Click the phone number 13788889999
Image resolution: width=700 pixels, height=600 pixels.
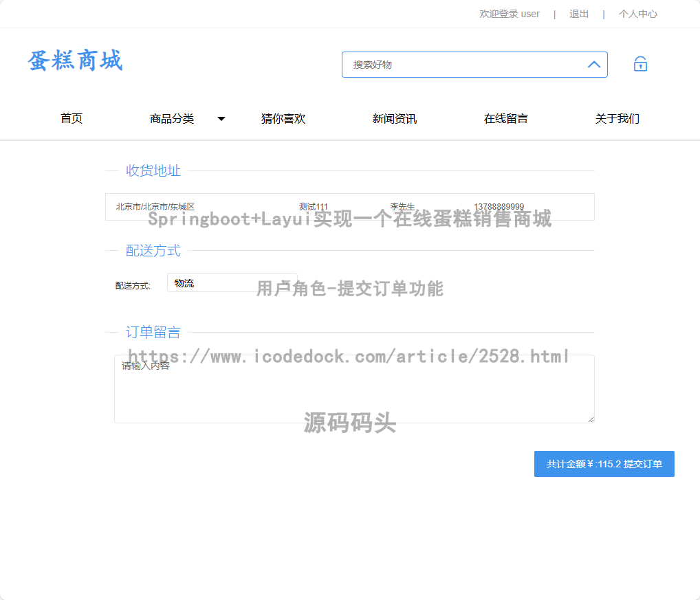499,207
